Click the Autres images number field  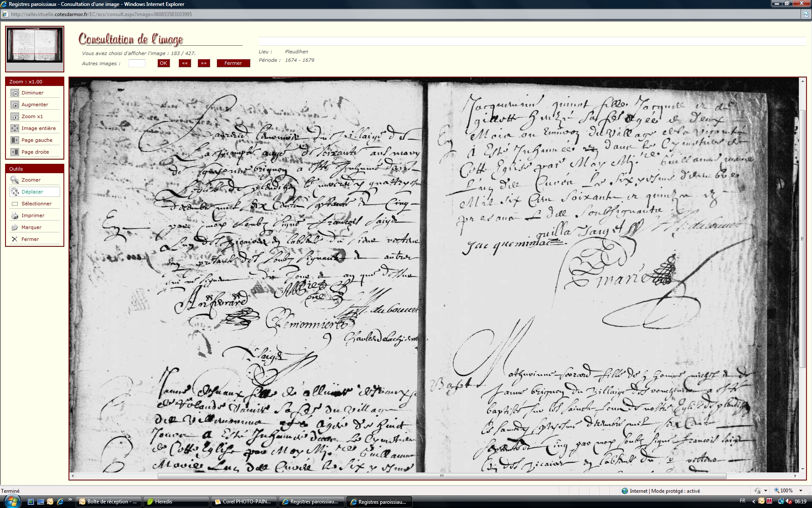tap(137, 63)
